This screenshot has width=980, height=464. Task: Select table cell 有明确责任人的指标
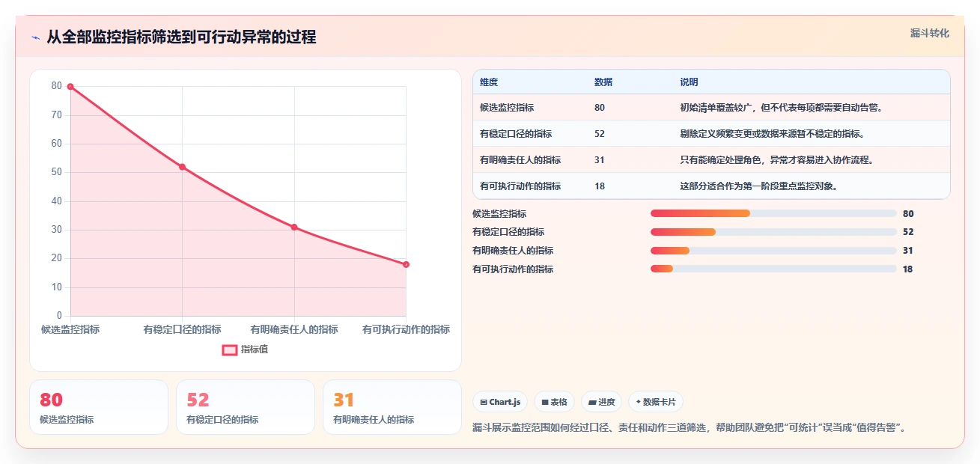pos(520,160)
